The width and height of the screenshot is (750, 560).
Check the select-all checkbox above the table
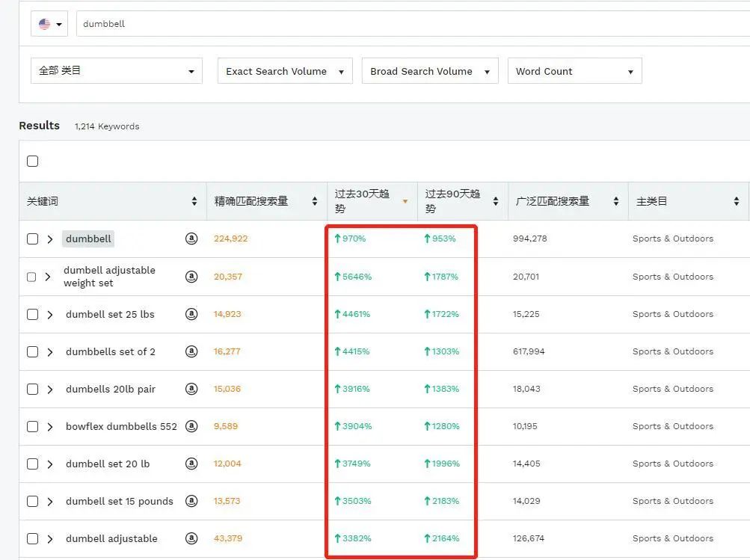click(x=32, y=161)
